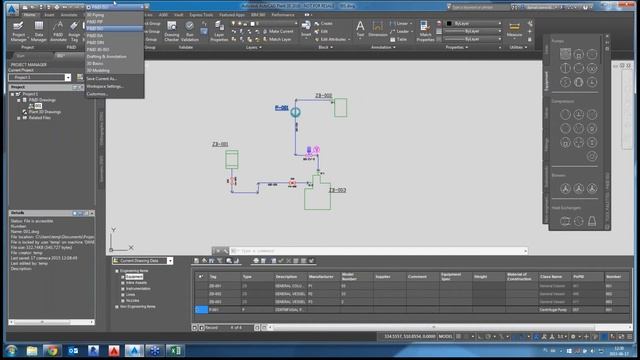640x360 pixels.
Task: Switch to the Express Tools tab
Action: tap(201, 15)
